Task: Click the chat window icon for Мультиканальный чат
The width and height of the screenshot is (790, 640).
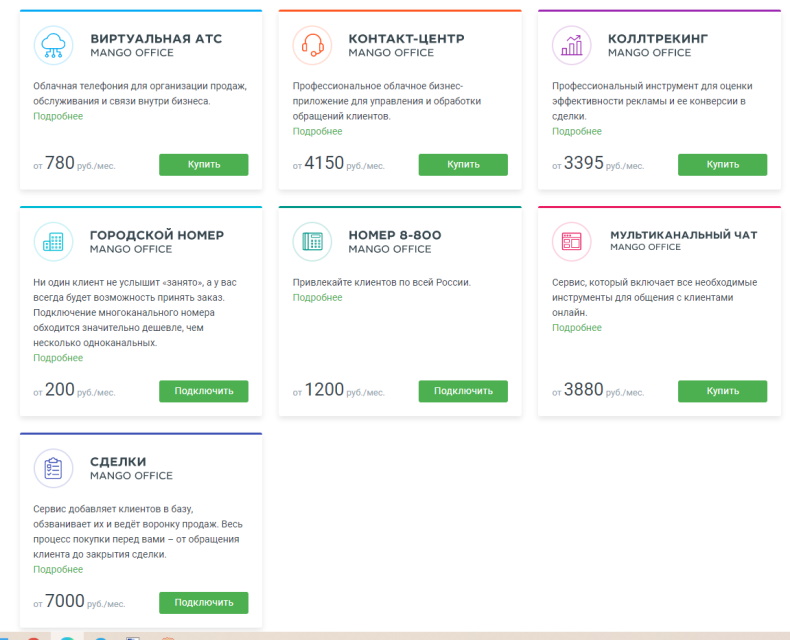Action: coord(572,241)
